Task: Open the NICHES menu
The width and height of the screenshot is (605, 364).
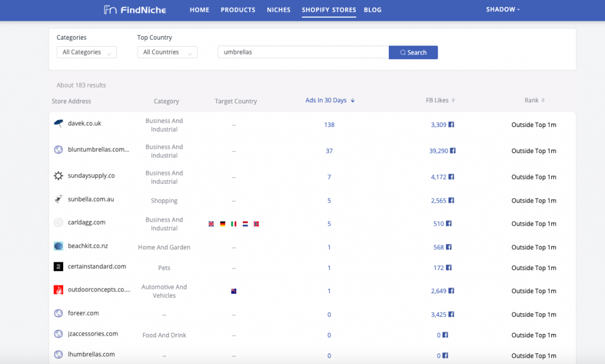Action: (279, 10)
